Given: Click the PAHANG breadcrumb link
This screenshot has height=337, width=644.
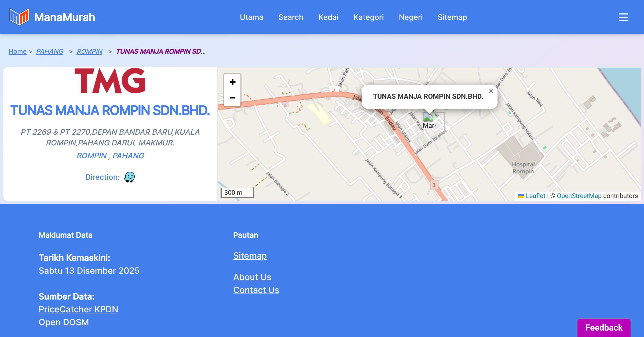Looking at the screenshot, I should coord(50,51).
